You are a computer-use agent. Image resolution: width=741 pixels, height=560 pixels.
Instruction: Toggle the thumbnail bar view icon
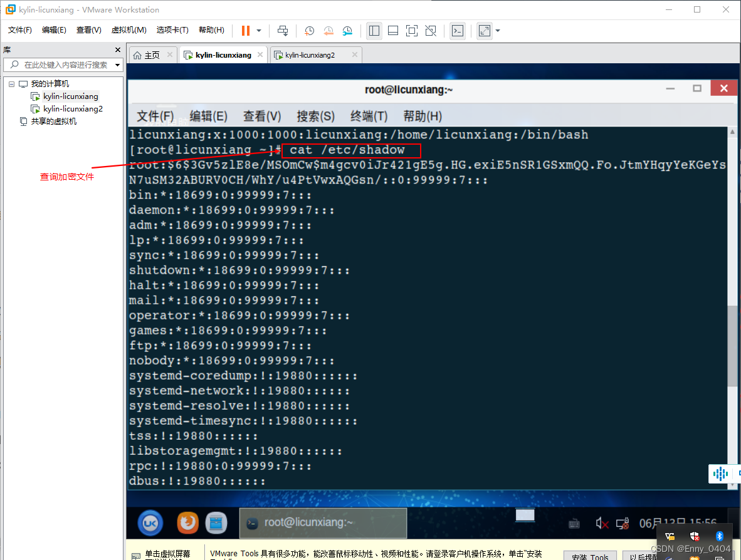(392, 31)
